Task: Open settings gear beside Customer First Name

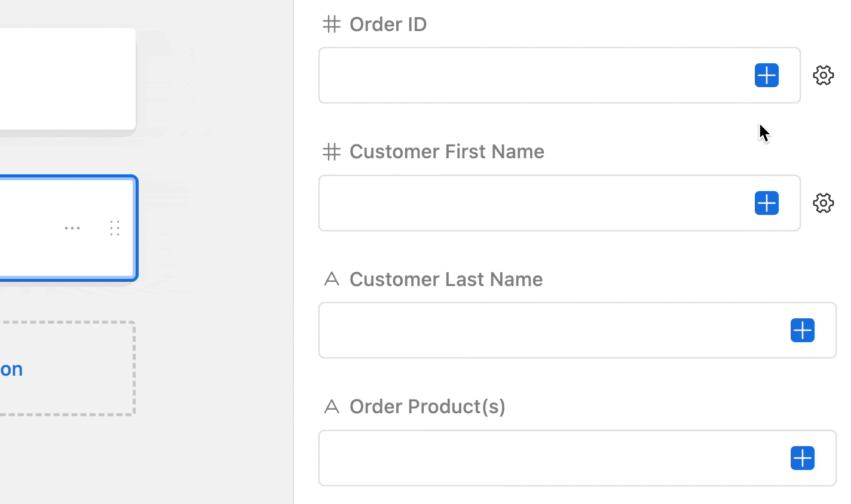Action: [823, 203]
